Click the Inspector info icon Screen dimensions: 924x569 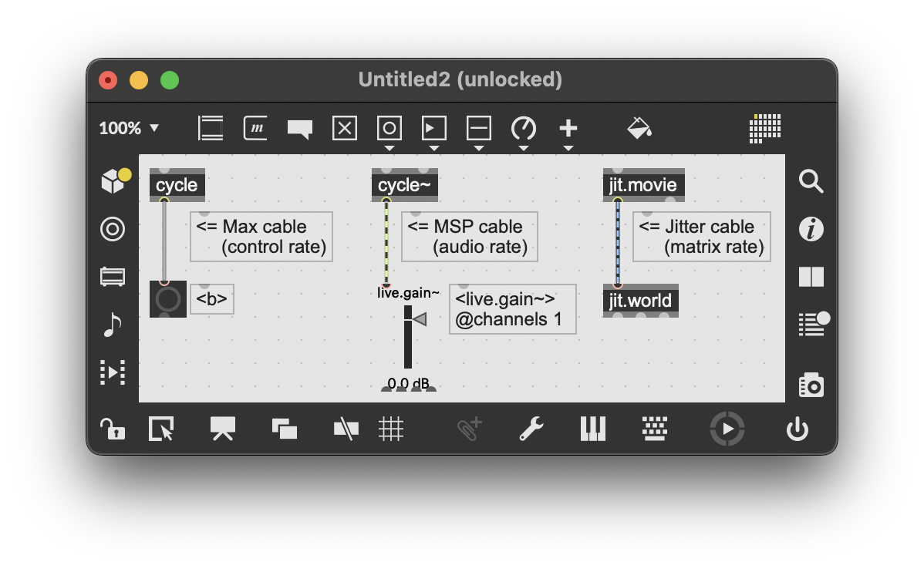tap(811, 229)
